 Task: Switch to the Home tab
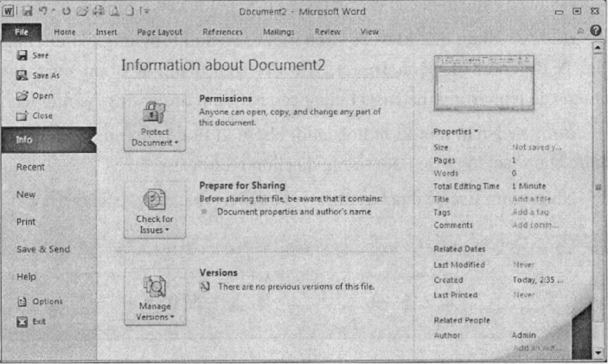65,32
